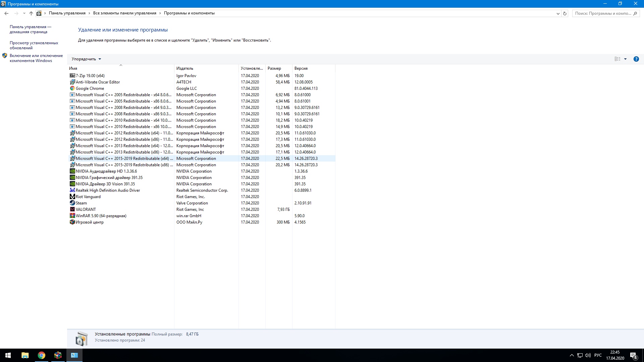Viewport: 644px width, 362px height.
Task: Click the ООО Мэйл.Ру publisher cell
Action: 189,222
